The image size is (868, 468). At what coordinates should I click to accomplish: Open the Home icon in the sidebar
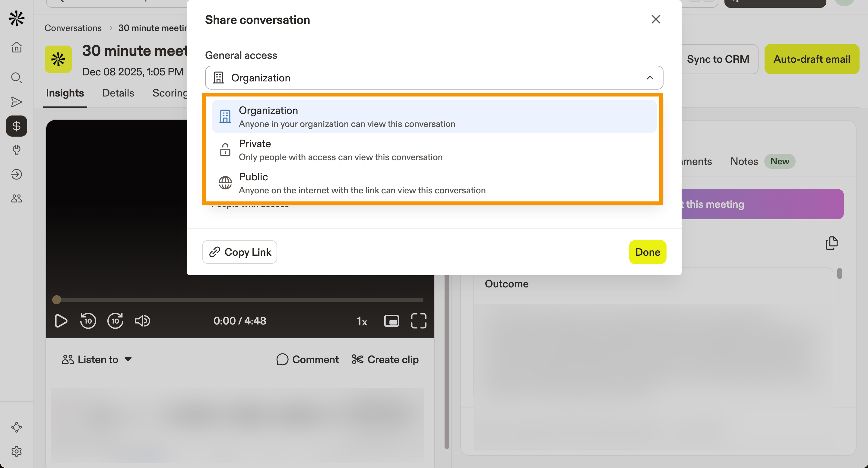[17, 47]
